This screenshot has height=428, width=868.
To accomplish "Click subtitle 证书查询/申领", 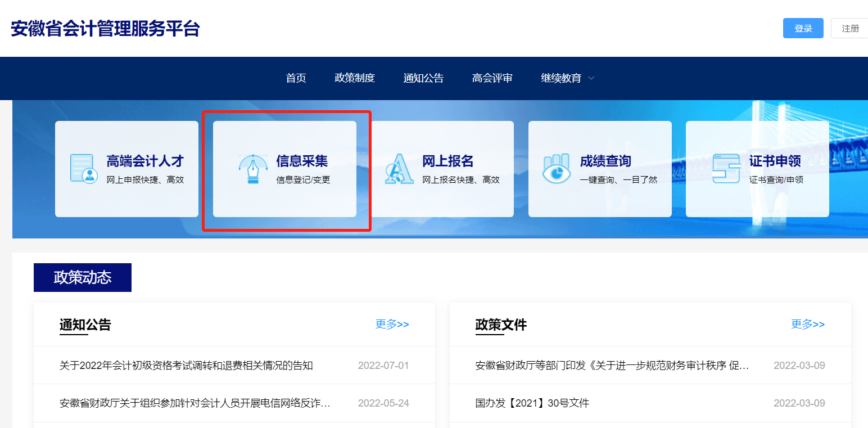I will [776, 180].
